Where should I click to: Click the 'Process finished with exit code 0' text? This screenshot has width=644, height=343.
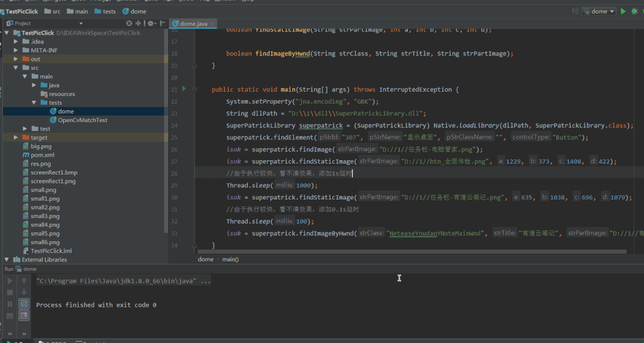coord(96,305)
